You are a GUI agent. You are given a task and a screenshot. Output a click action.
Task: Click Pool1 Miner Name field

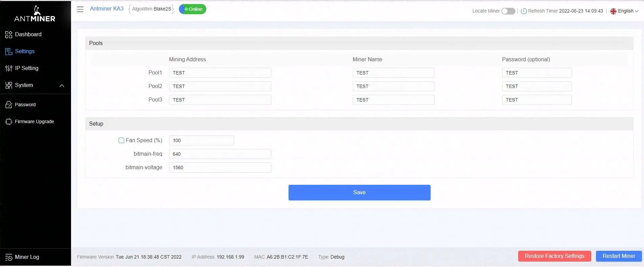[x=393, y=73]
